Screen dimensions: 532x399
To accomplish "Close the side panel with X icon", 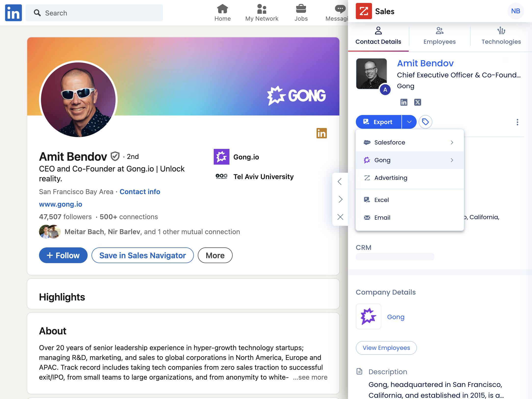I will [340, 217].
